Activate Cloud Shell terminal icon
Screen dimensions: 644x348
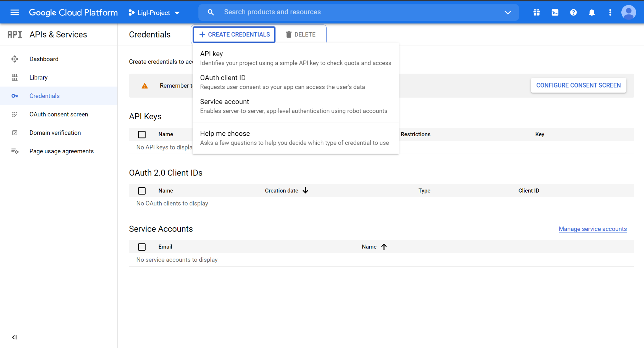click(x=555, y=12)
